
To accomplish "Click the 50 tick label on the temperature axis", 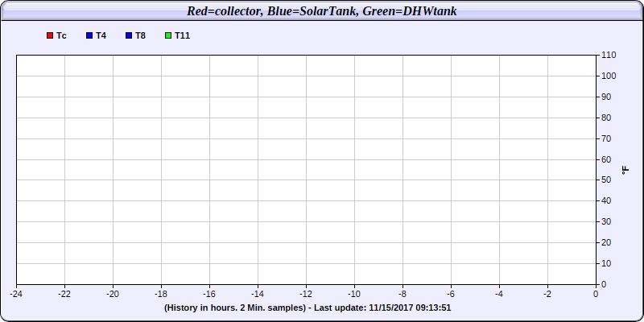I will coord(606,180).
